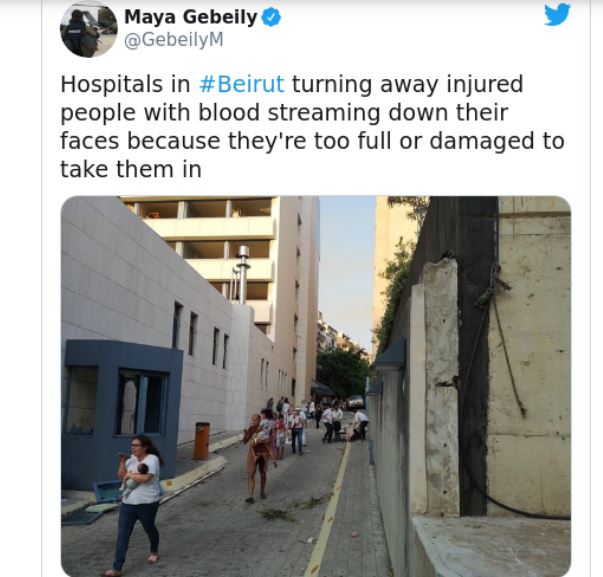Click the woman holding a baby in photo

point(138,505)
